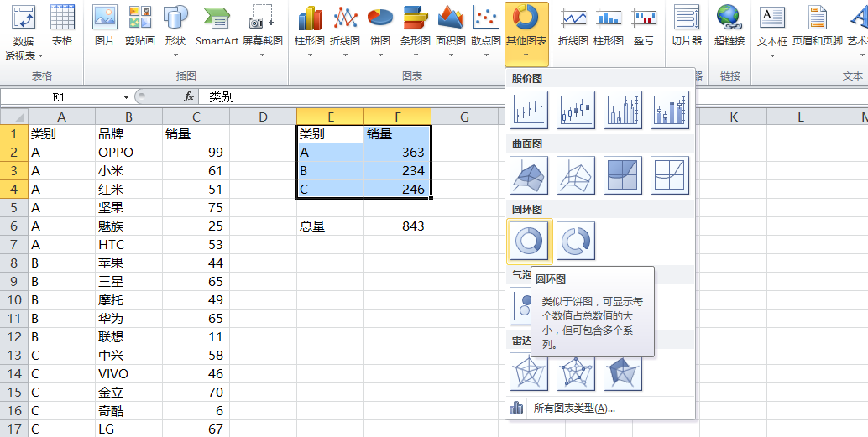
Task: Open the column chart (柱形图) menu
Action: point(310,32)
